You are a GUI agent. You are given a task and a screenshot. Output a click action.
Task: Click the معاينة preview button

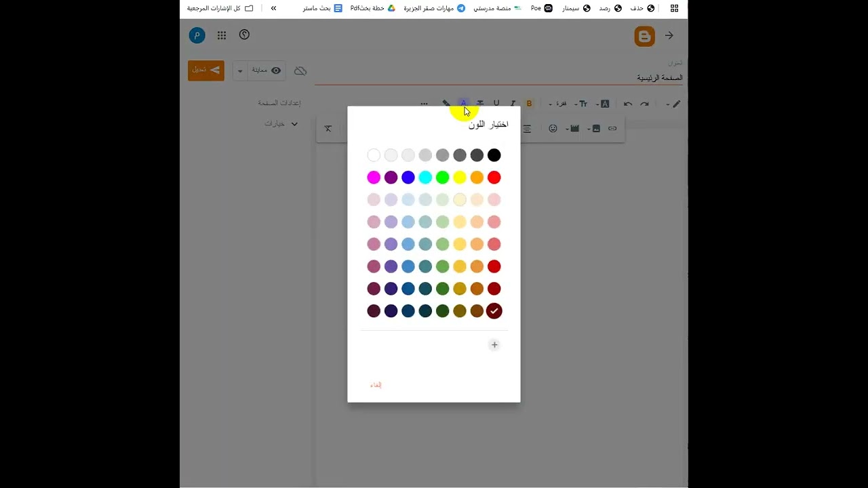267,70
